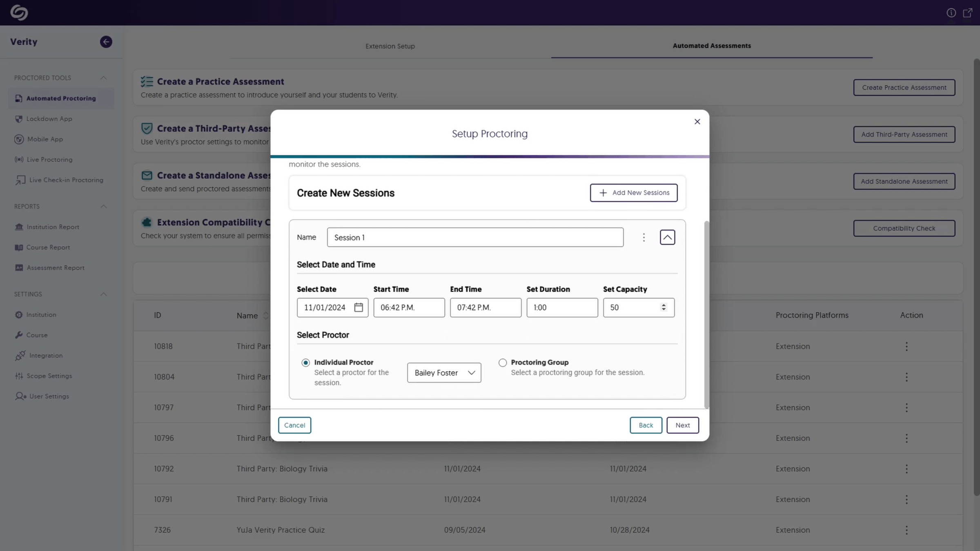The image size is (980, 551).
Task: Open the action menu for row 10804
Action: click(x=906, y=377)
